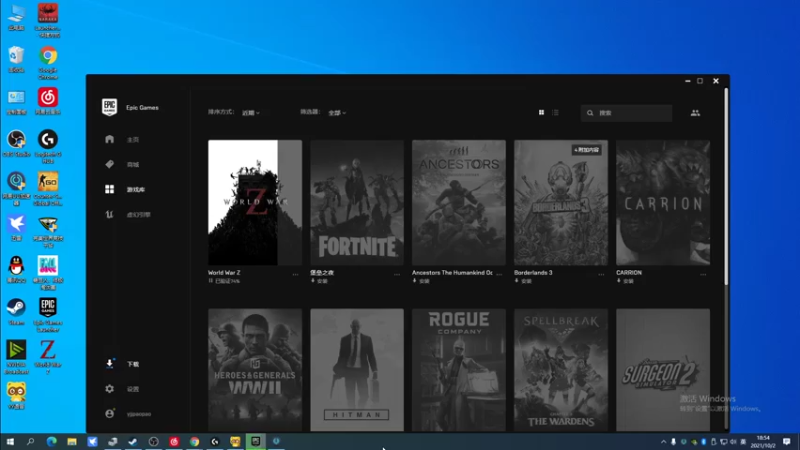Open Fortnite game cover
The width and height of the screenshot is (800, 450).
[357, 203]
